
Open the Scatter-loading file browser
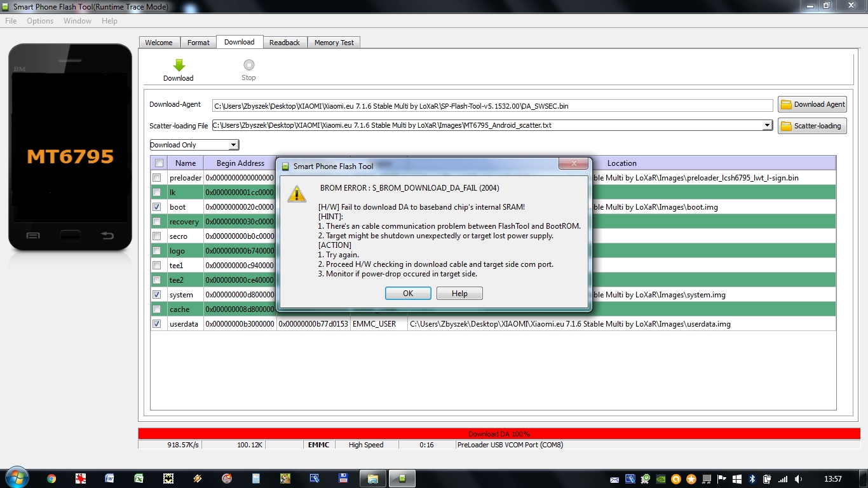pos(812,126)
